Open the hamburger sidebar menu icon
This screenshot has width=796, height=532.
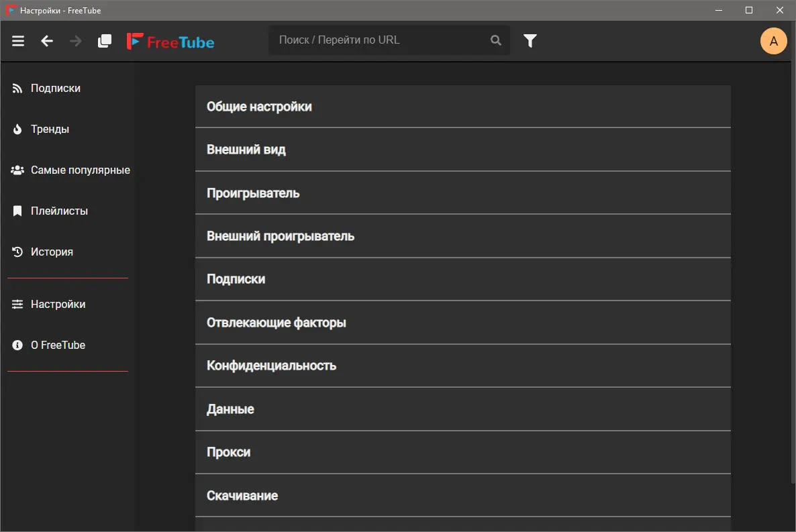[x=18, y=41]
